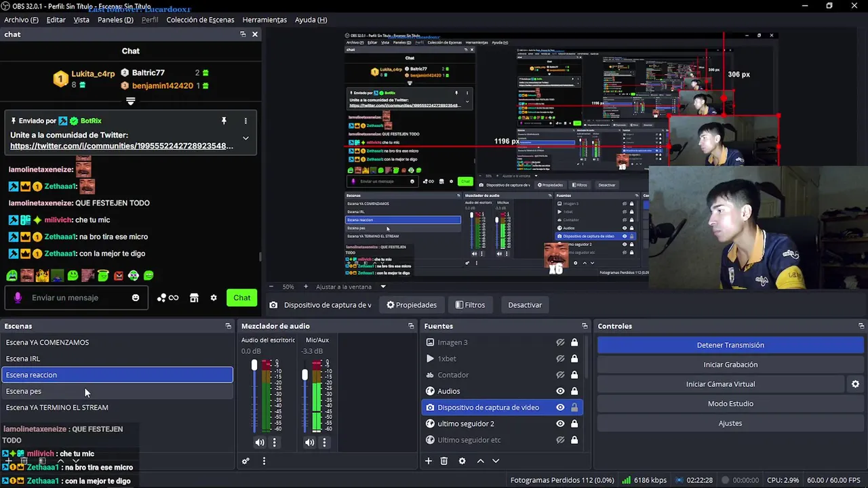Open Audio del escritorio three-dot menu

(275, 443)
